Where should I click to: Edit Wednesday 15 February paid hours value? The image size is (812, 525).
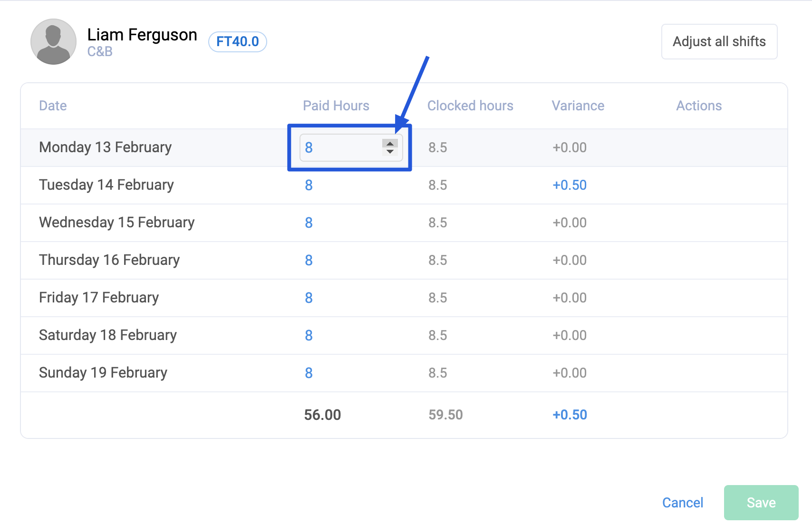pos(309,223)
